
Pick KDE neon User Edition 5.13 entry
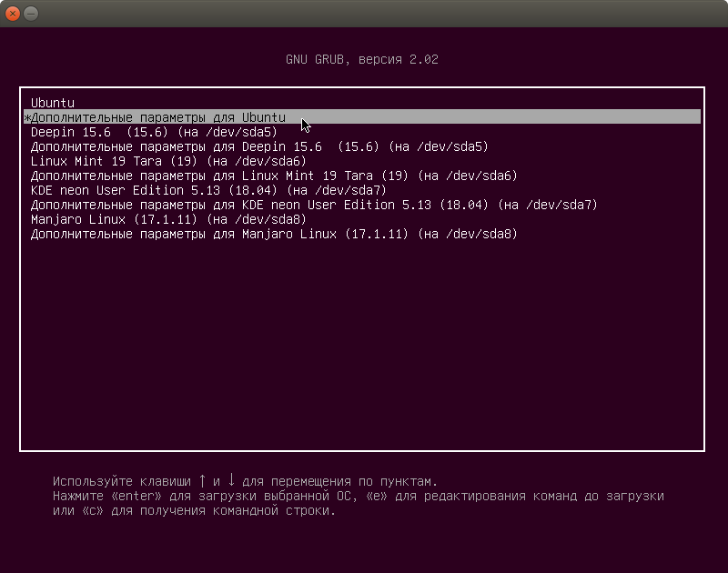(362, 190)
